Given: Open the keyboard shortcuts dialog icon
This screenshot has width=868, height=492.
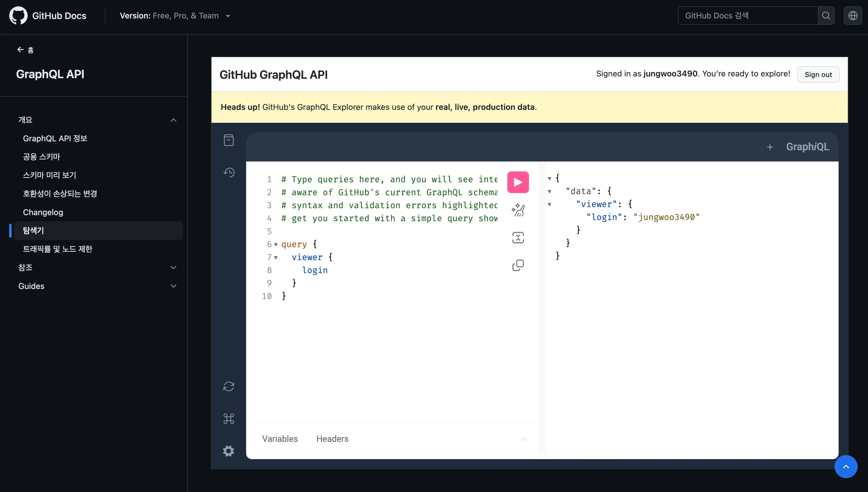Looking at the screenshot, I should 229,419.
